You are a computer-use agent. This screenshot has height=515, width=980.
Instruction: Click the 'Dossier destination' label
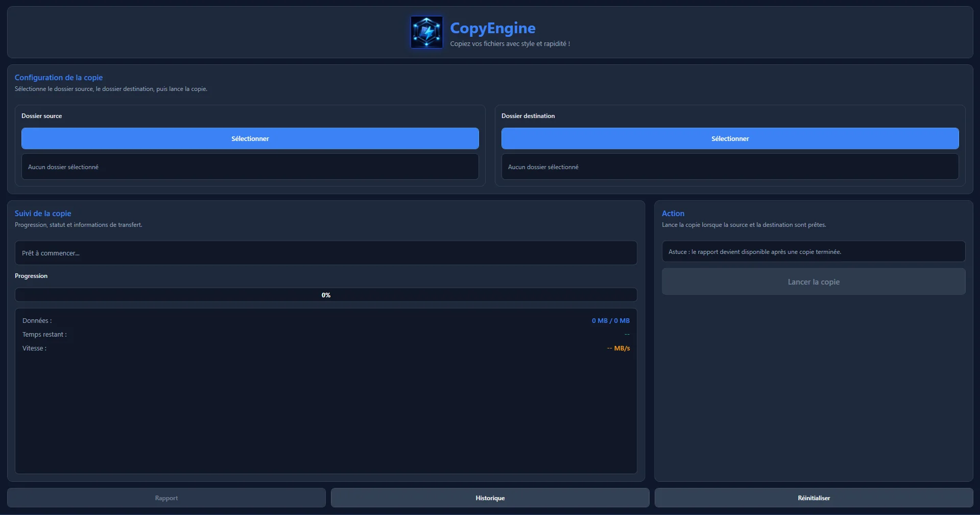point(528,116)
